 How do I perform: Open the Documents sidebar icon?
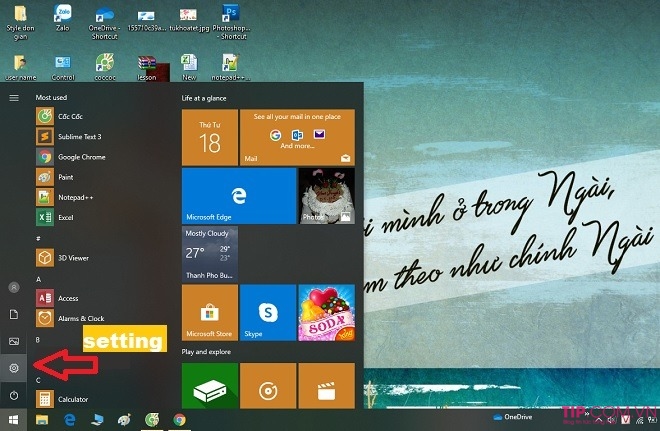[14, 314]
